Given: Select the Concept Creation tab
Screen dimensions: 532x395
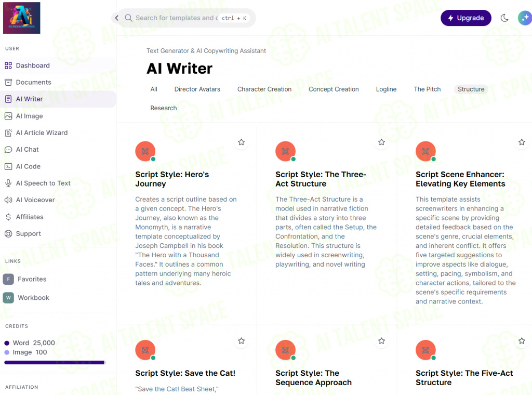Looking at the screenshot, I should coord(334,89).
